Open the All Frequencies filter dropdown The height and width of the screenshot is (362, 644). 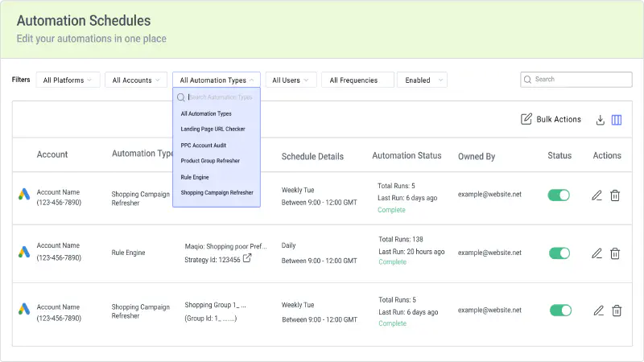click(x=357, y=80)
